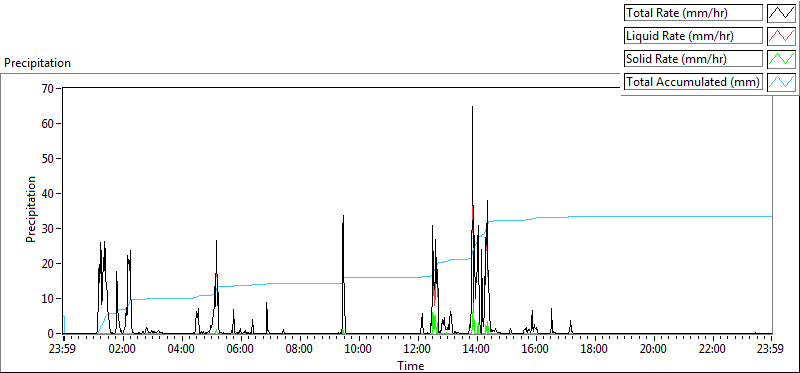Select the Total Accumulated (mm) legend label

tap(693, 82)
